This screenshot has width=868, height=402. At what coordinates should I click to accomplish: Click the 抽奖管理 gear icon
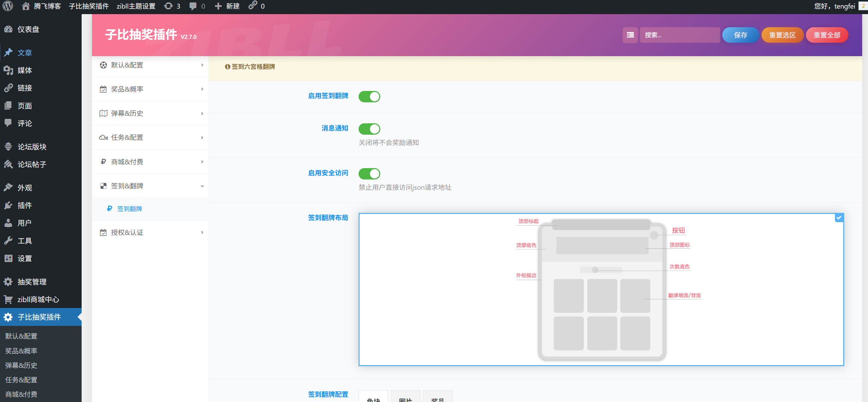[8, 282]
